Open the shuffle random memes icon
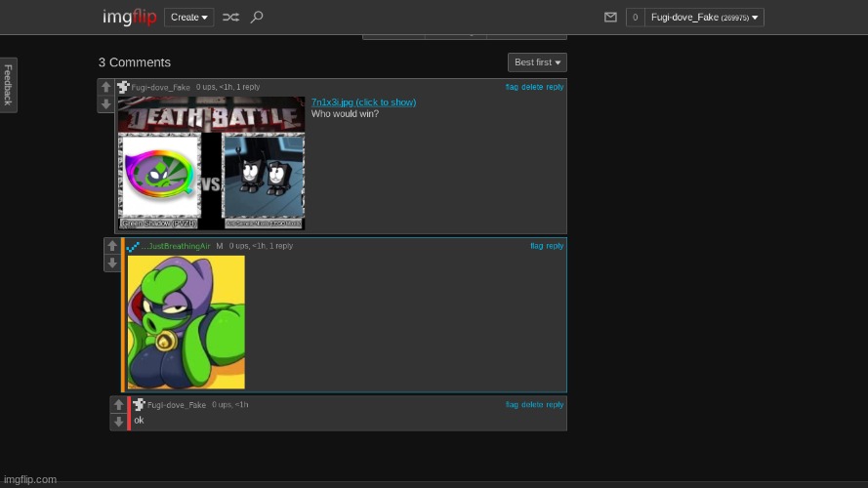This screenshot has height=488, width=868. coord(230,18)
